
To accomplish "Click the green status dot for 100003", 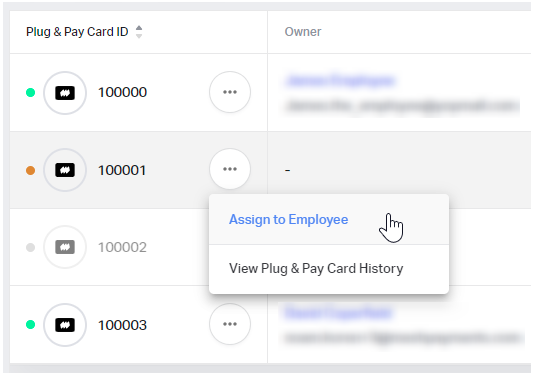I will [31, 325].
